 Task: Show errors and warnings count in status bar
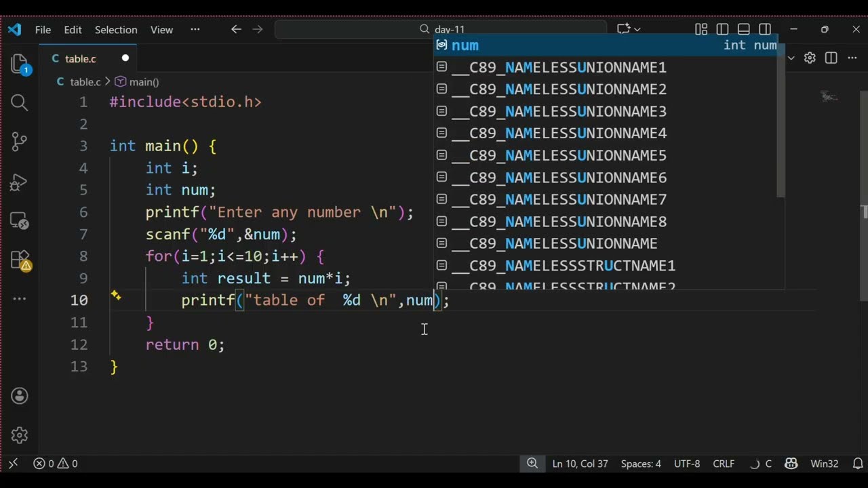click(56, 464)
